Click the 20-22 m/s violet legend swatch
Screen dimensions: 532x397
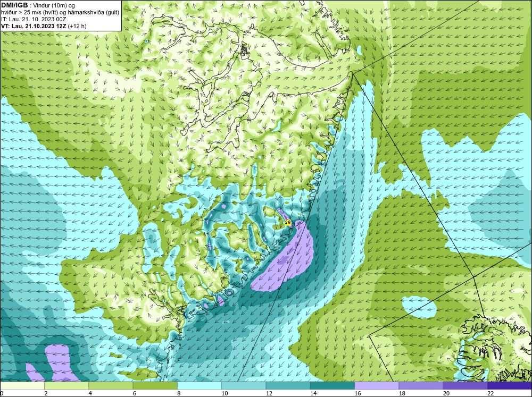click(465, 386)
